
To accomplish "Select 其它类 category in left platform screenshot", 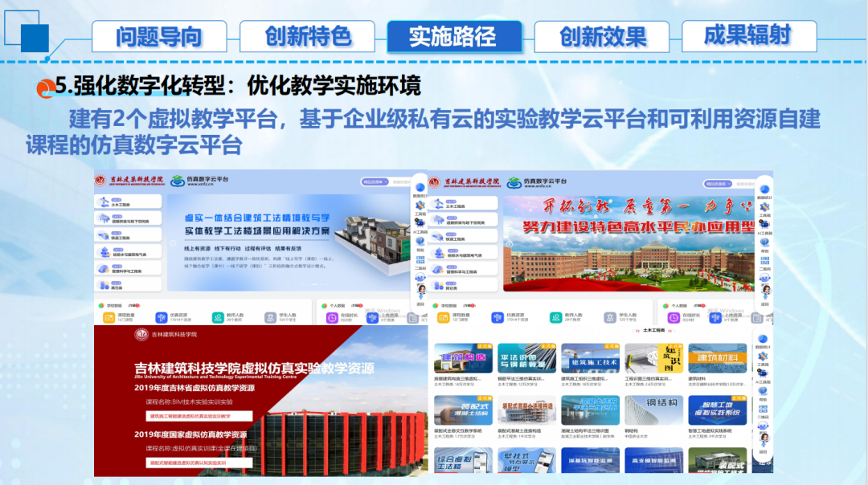I will [x=128, y=285].
